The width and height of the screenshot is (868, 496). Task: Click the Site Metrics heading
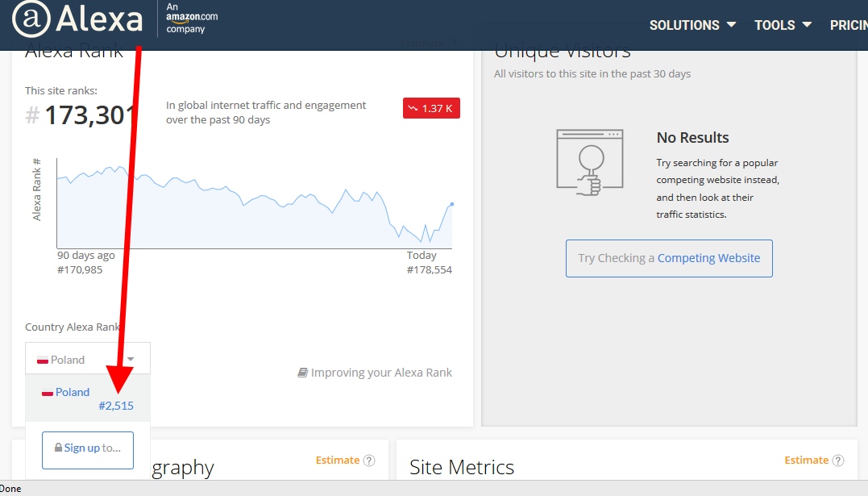click(x=462, y=467)
